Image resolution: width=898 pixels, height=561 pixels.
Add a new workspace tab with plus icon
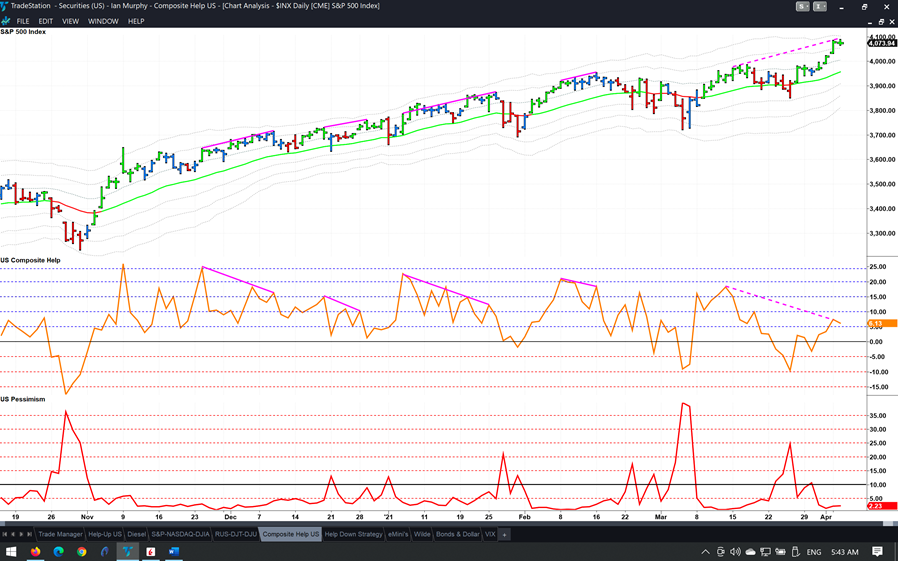point(505,535)
